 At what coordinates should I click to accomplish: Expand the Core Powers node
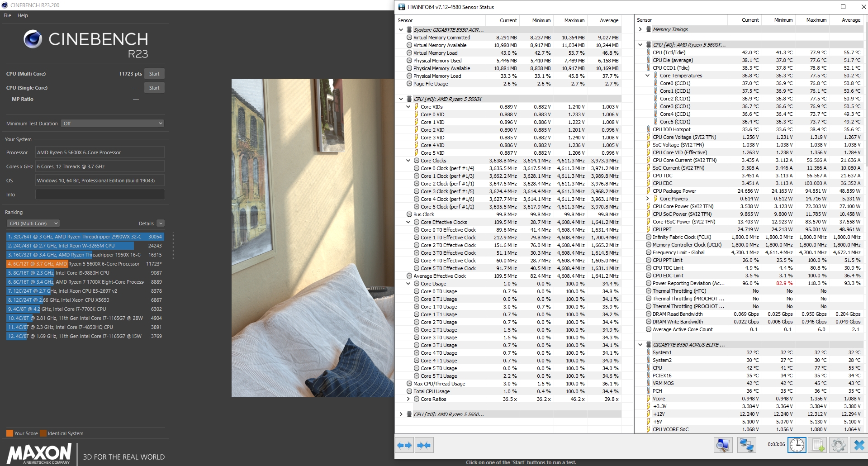[x=648, y=199]
